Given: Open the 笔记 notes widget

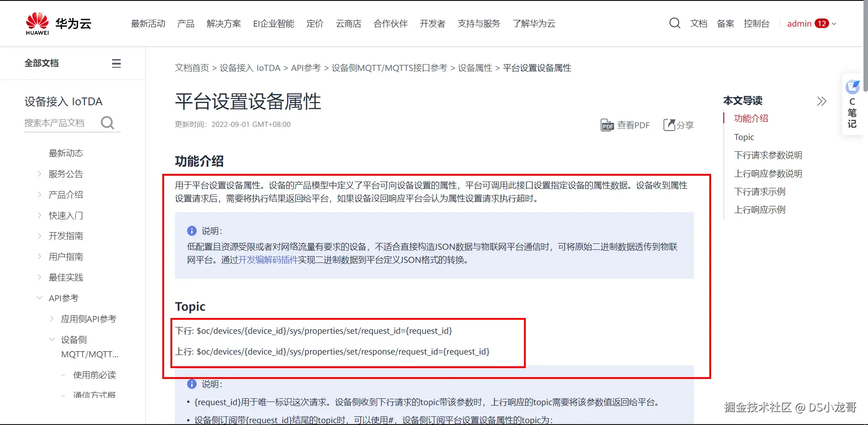Looking at the screenshot, I should (x=852, y=104).
